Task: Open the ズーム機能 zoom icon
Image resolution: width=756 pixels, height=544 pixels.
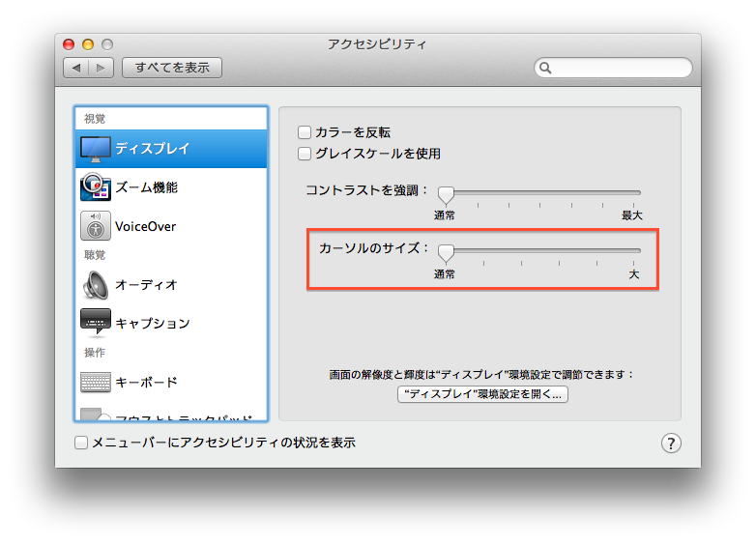Action: tap(96, 186)
